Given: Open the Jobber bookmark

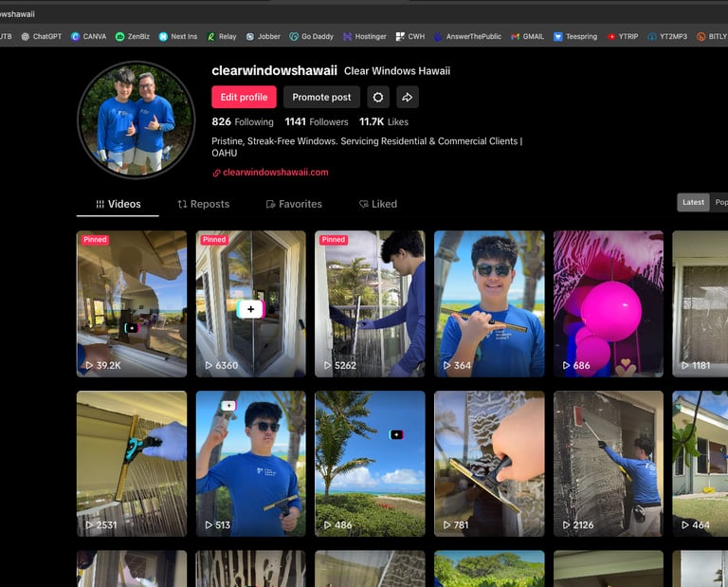Looking at the screenshot, I should click(x=263, y=36).
